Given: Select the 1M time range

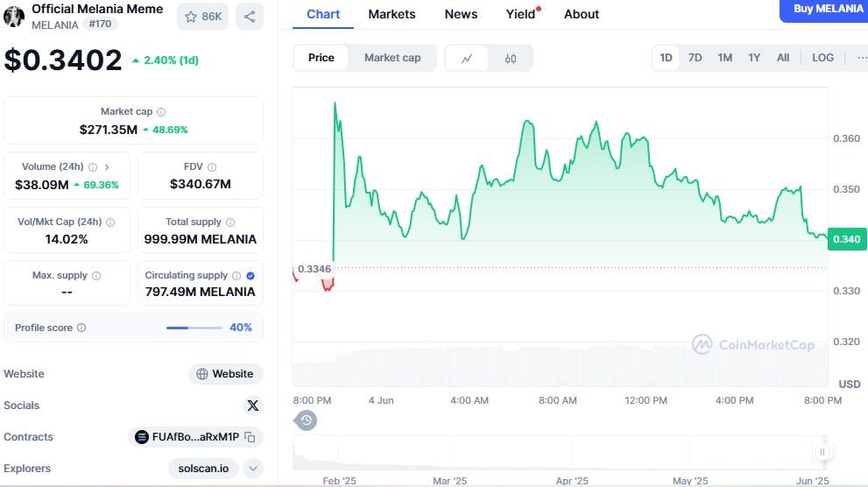Looking at the screenshot, I should 724,58.
